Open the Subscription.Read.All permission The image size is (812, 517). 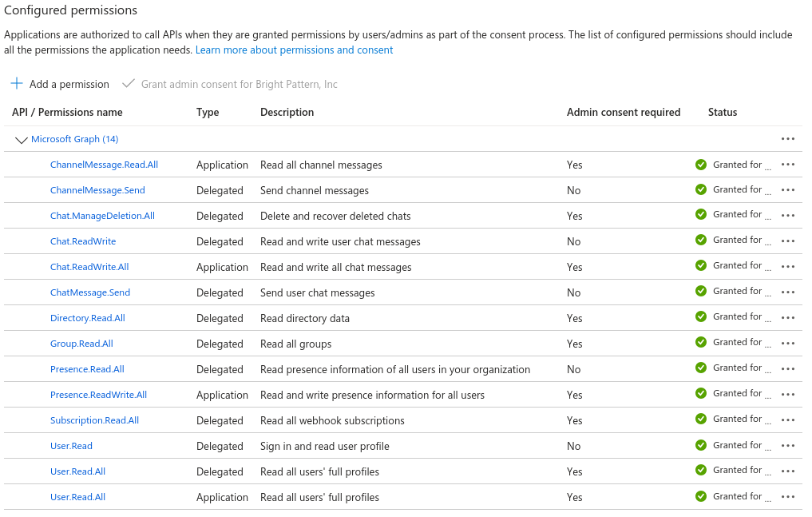click(x=94, y=420)
